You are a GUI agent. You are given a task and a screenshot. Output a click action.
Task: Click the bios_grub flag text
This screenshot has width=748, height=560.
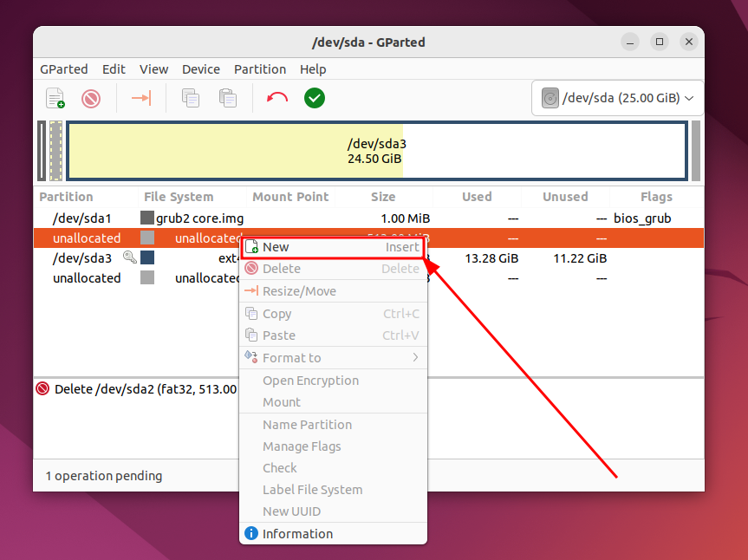(642, 218)
